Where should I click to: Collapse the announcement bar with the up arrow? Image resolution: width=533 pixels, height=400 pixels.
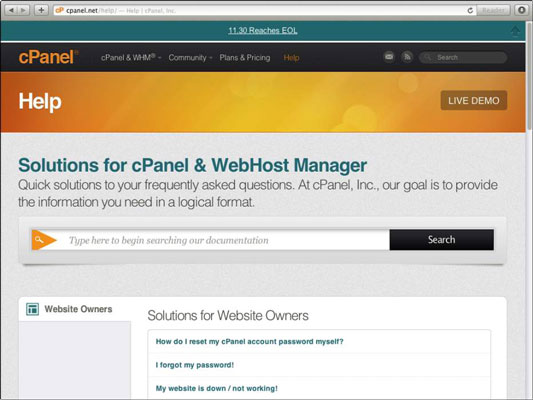pos(515,31)
